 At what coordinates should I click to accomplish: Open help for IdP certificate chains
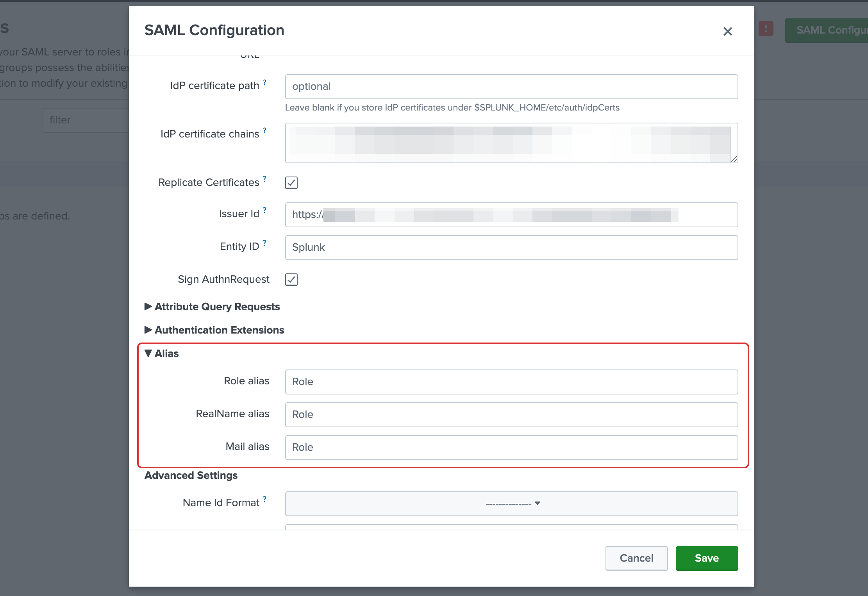[264, 130]
